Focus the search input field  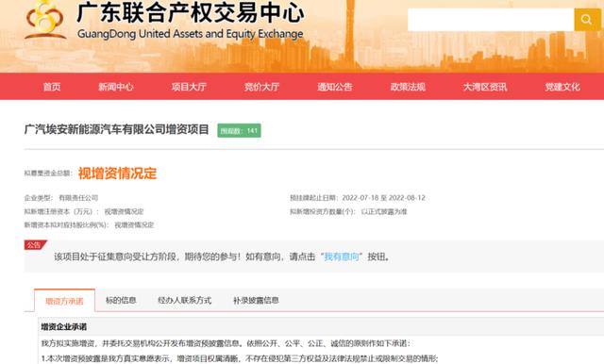[x=491, y=19]
